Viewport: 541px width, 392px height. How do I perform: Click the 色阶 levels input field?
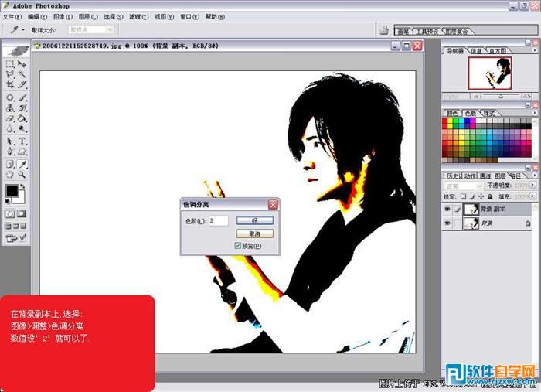[x=218, y=220]
